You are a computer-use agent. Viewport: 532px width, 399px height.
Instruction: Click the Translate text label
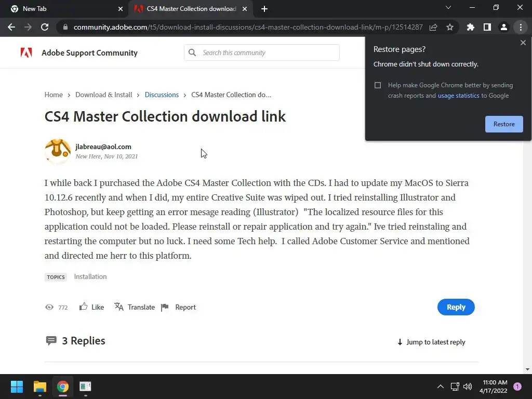[141, 307]
